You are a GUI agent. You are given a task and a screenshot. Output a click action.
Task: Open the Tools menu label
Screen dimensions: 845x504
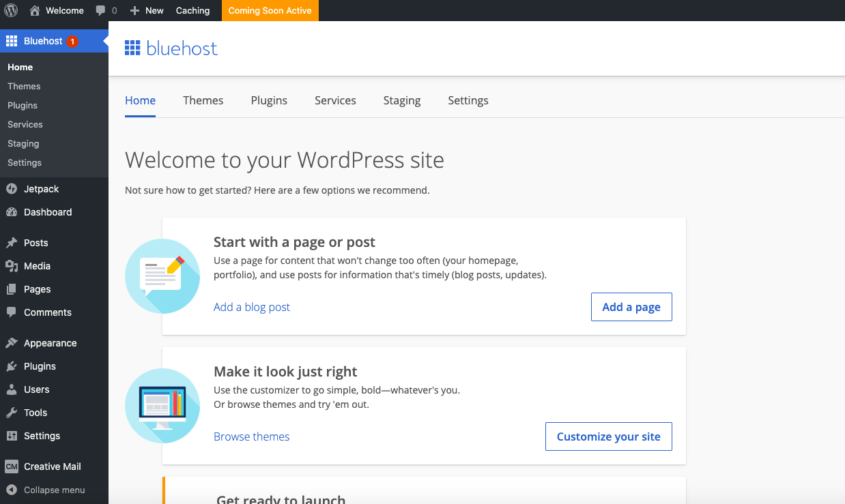click(x=35, y=413)
